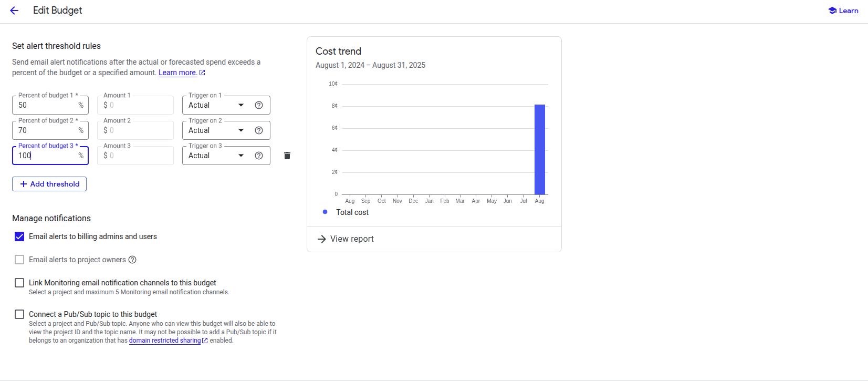
Task: Click help icon next to project owners
Action: pos(133,260)
